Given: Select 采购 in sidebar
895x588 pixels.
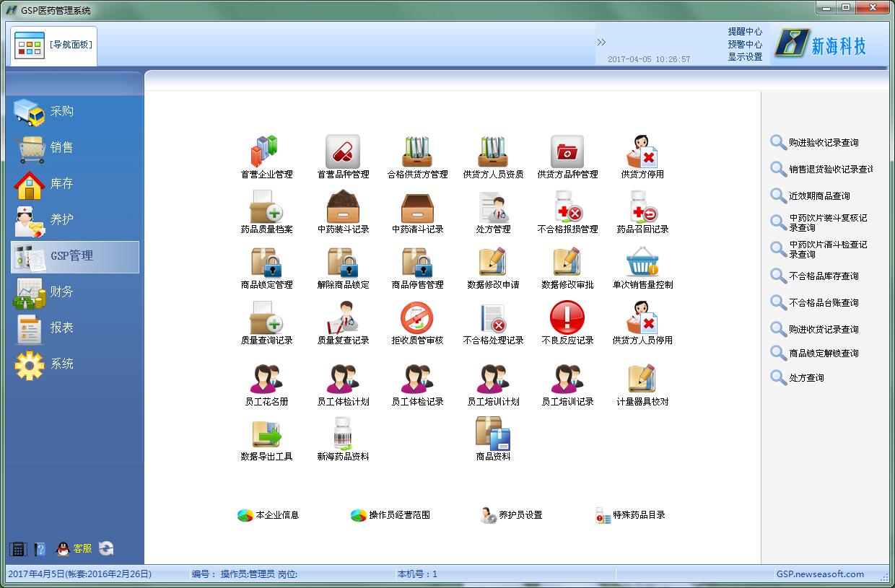Looking at the screenshot, I should click(75, 112).
